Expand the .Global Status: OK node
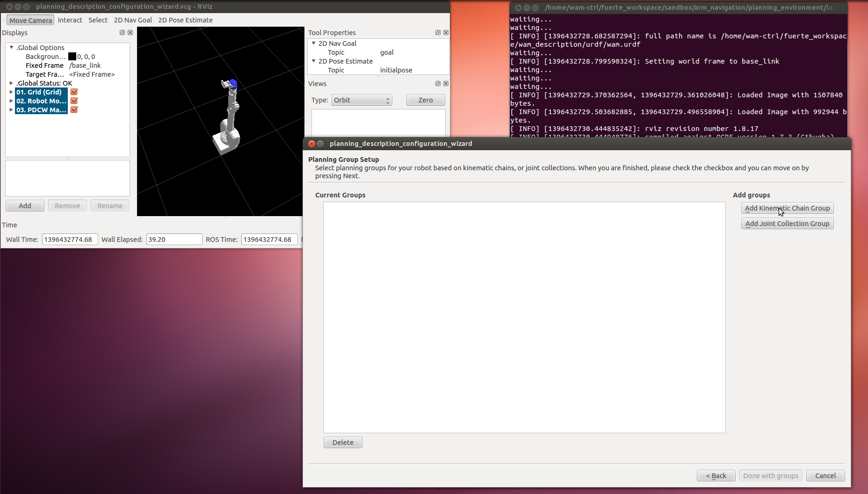Screen dimensions: 868x494 tap(11, 83)
